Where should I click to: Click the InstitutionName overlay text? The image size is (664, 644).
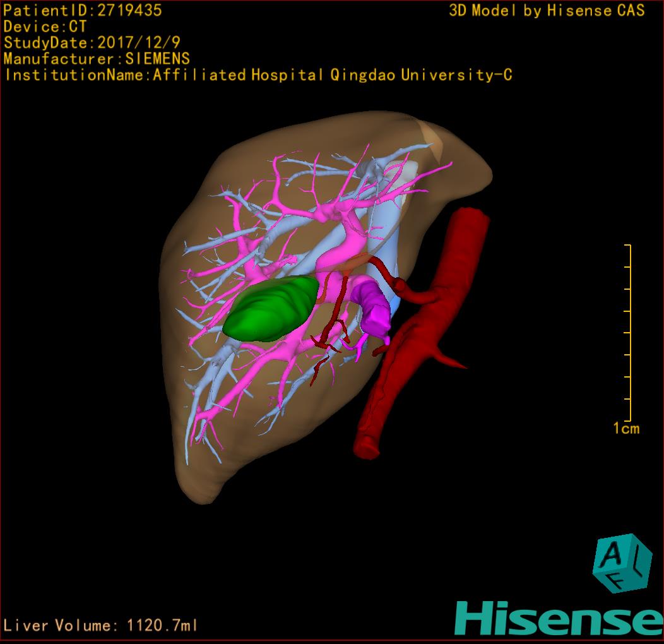coord(258,75)
